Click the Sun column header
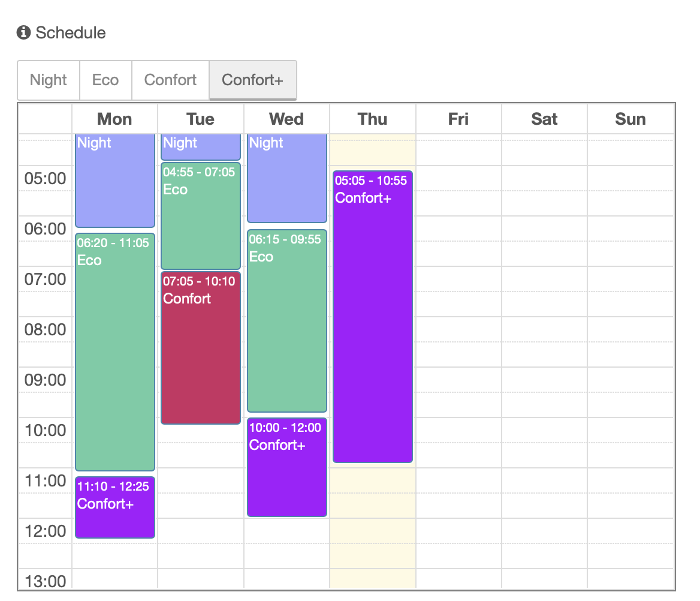Screen dimensions: 700x601 point(630,119)
